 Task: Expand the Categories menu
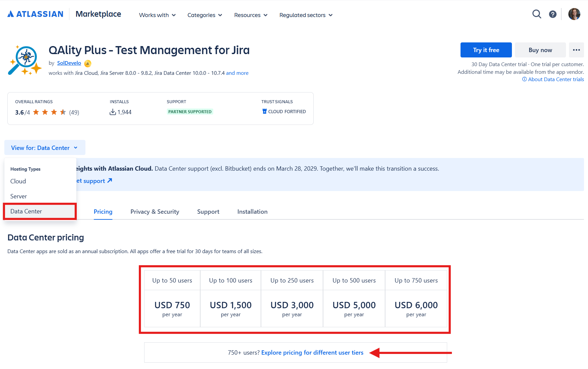[205, 15]
